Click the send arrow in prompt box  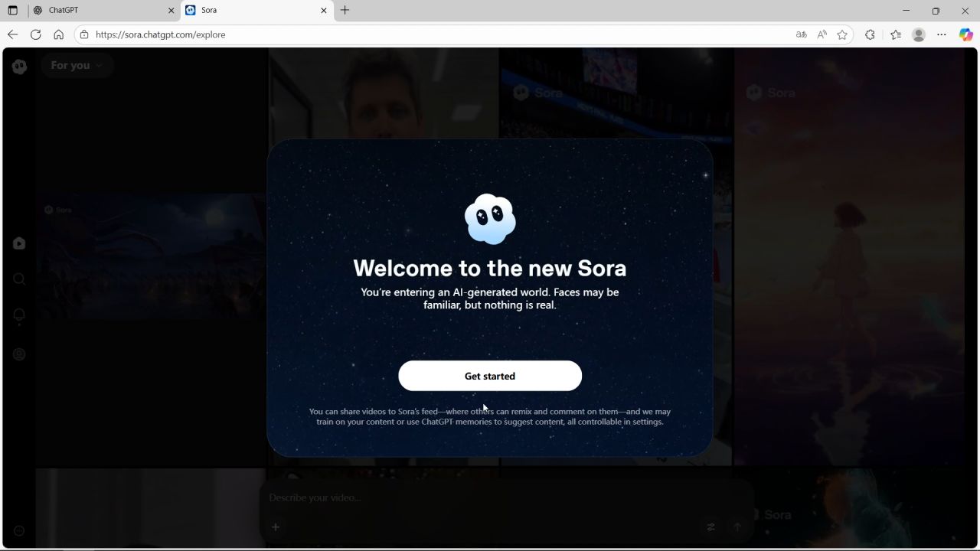(x=737, y=527)
